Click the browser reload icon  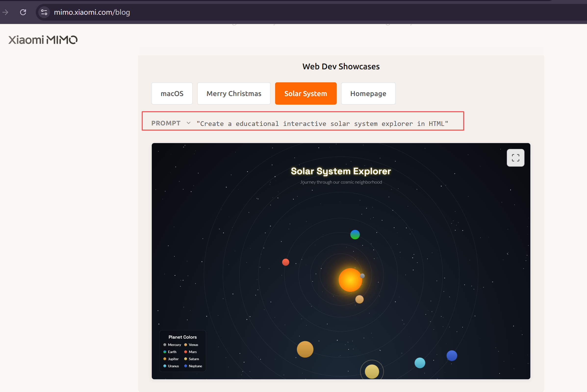[23, 12]
